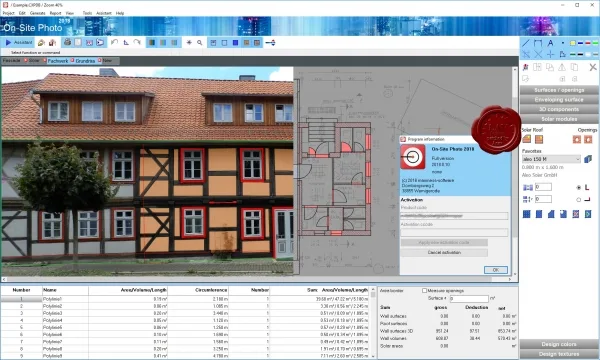Click the redo arrow icon
Image resolution: width=600 pixels, height=360 pixels.
[x=137, y=42]
